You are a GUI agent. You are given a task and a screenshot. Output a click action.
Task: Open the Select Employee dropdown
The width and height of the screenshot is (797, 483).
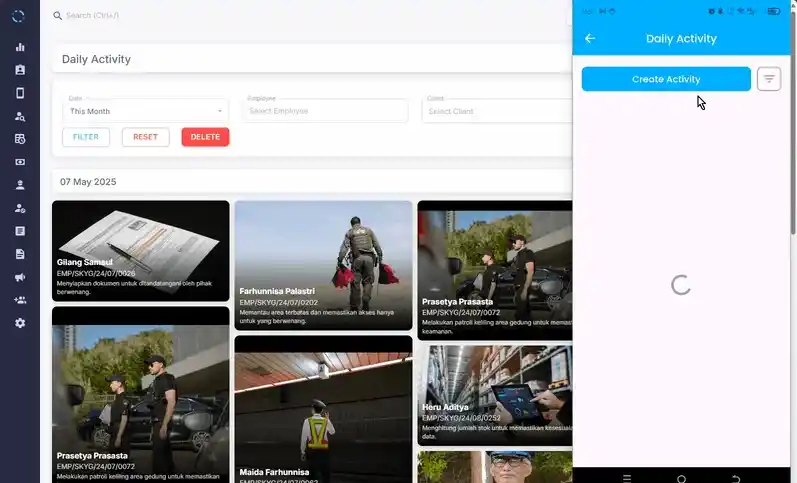coord(325,111)
